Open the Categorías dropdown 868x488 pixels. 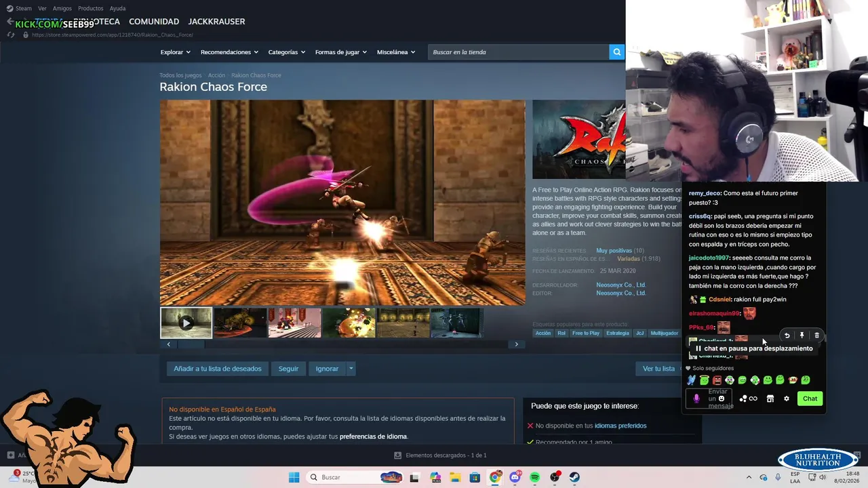coord(286,52)
